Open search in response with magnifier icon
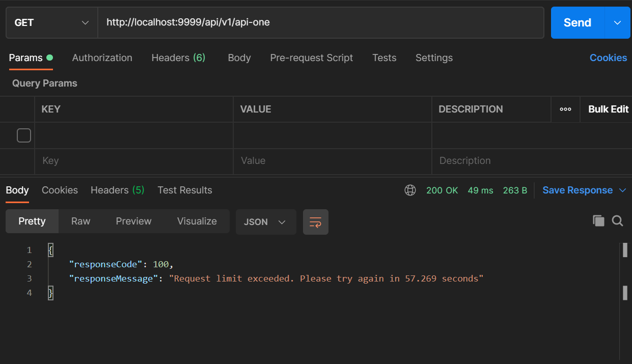This screenshot has width=632, height=364. (617, 221)
